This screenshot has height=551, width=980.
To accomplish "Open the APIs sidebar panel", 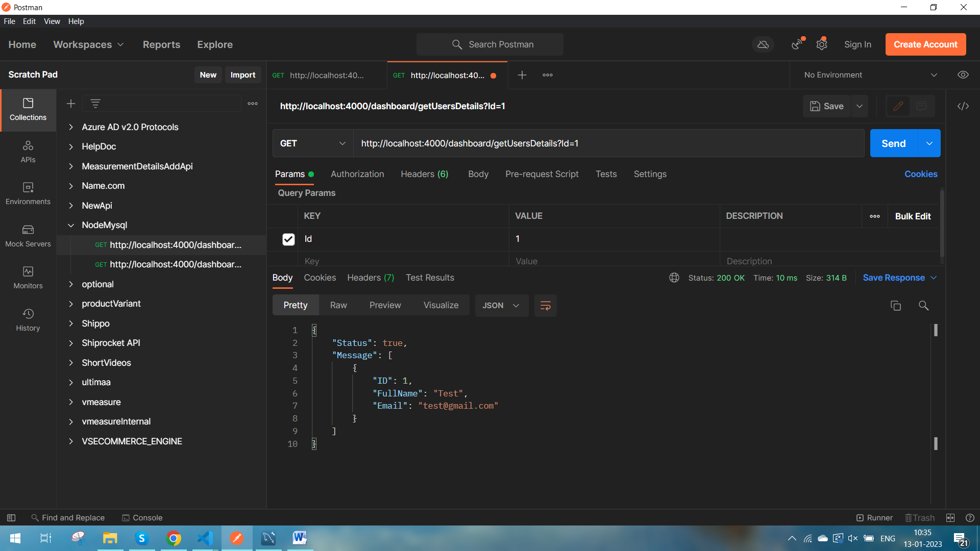I will tap(28, 152).
